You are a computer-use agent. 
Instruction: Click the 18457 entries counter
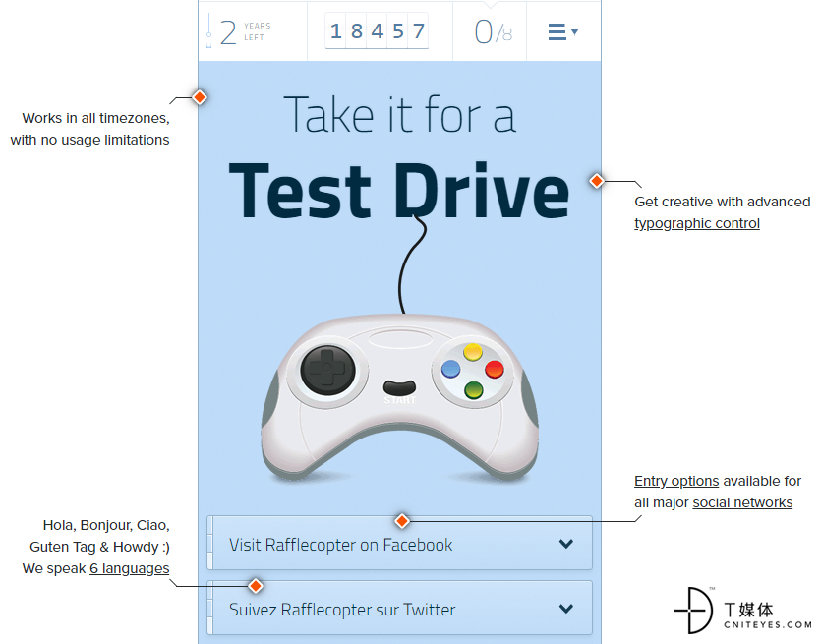(x=377, y=30)
